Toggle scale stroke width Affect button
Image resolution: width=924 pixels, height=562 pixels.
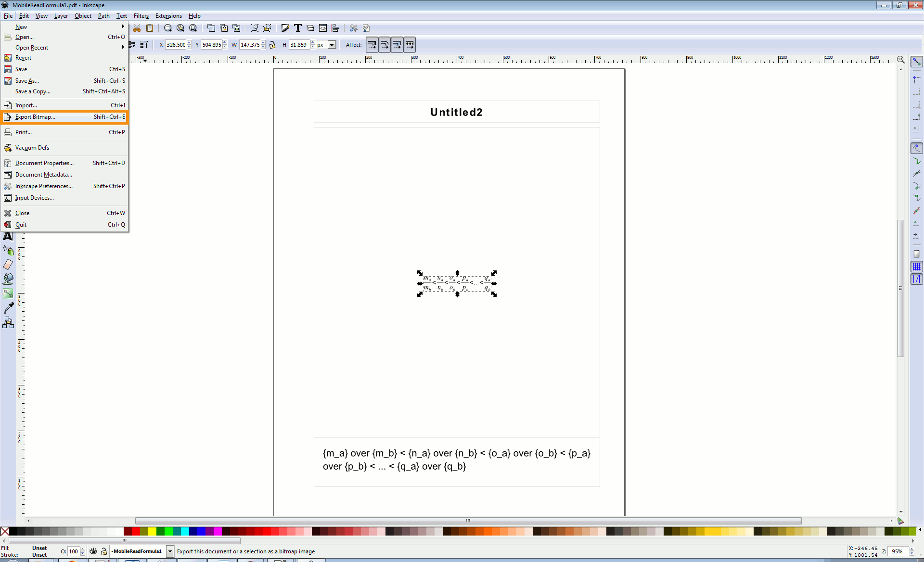pos(372,45)
